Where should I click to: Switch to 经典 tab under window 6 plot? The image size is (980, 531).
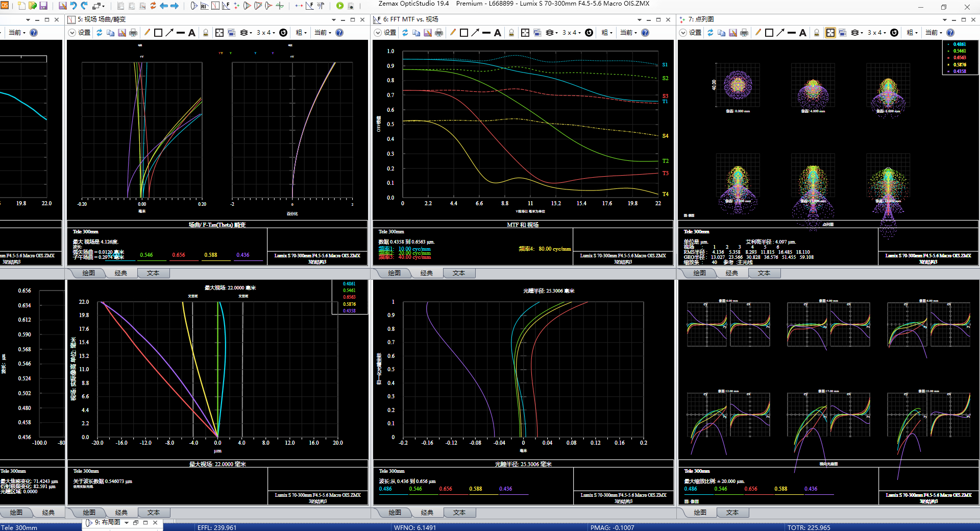coord(427,273)
